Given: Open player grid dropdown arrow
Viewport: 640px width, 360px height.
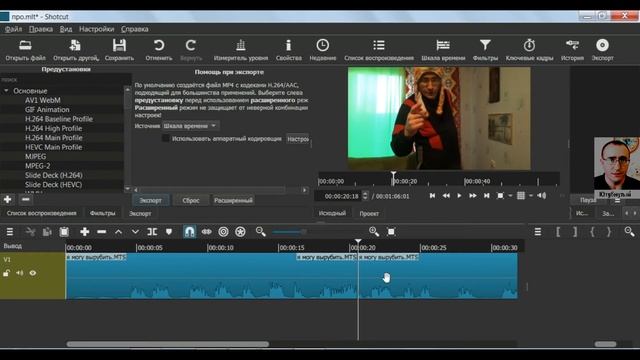Looking at the screenshot, I should pyautogui.click(x=531, y=196).
